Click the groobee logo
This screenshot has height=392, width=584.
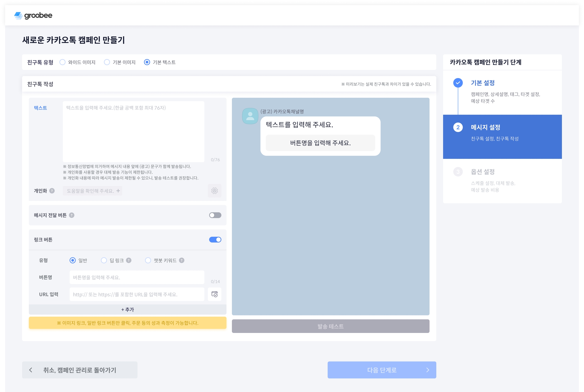33,15
